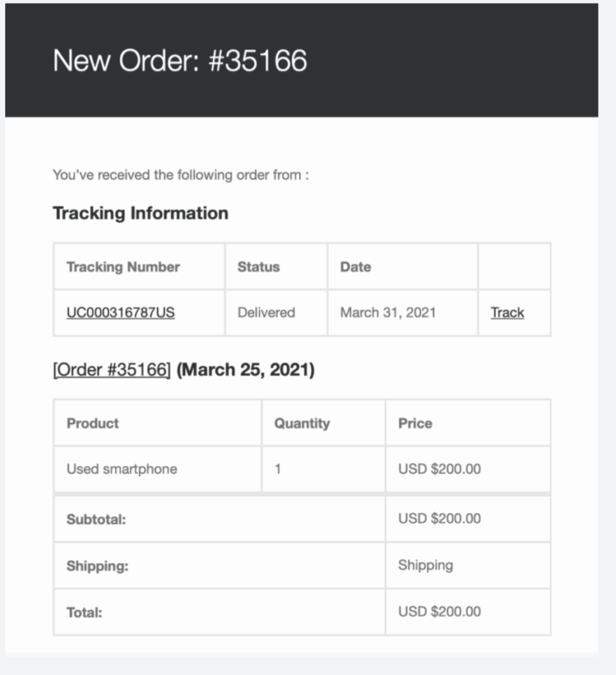This screenshot has height=675, width=616.
Task: Click the Track link
Action: coord(507,312)
